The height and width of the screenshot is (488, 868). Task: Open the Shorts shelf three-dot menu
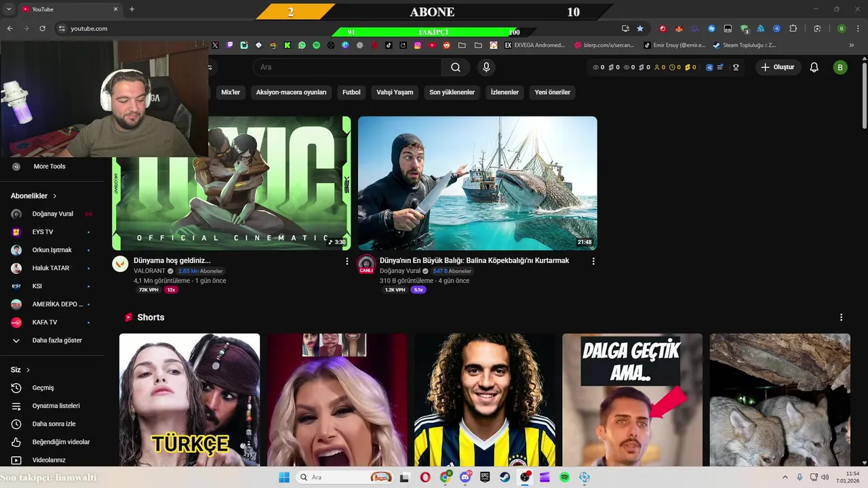click(841, 317)
